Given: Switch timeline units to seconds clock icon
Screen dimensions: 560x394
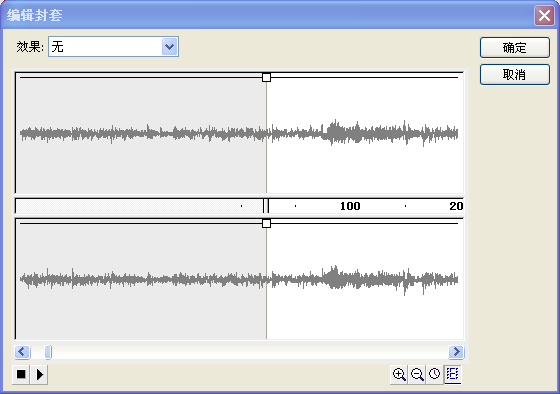Looking at the screenshot, I should point(434,374).
